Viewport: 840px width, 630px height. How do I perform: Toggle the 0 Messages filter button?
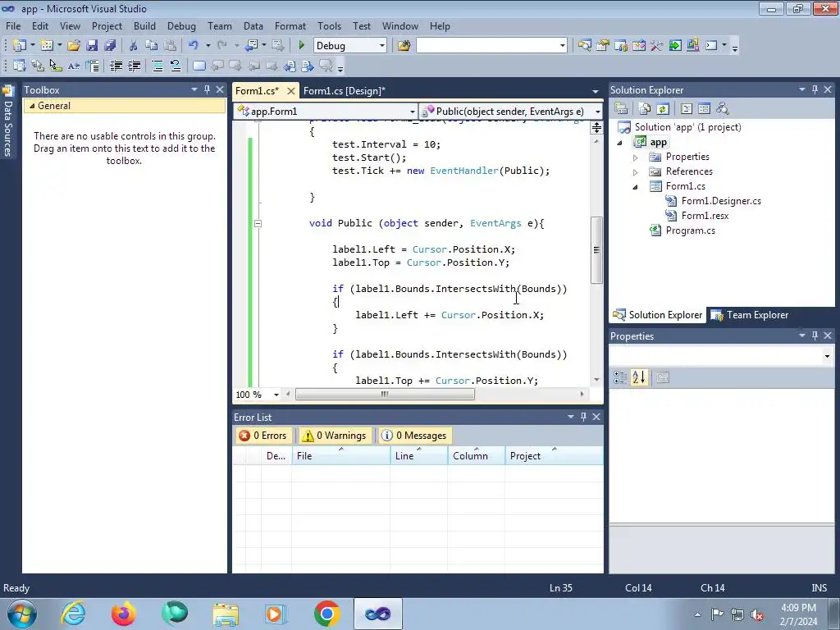414,436
